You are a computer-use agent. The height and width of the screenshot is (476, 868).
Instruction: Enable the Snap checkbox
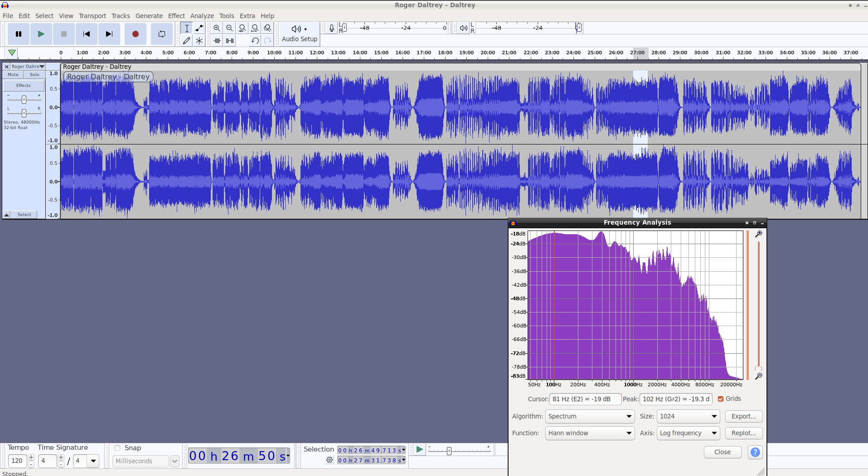117,448
